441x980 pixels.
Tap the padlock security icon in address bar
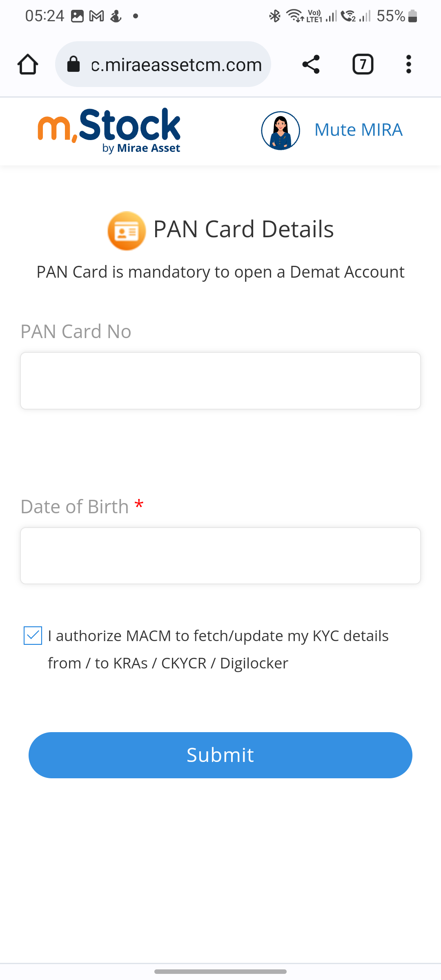74,64
